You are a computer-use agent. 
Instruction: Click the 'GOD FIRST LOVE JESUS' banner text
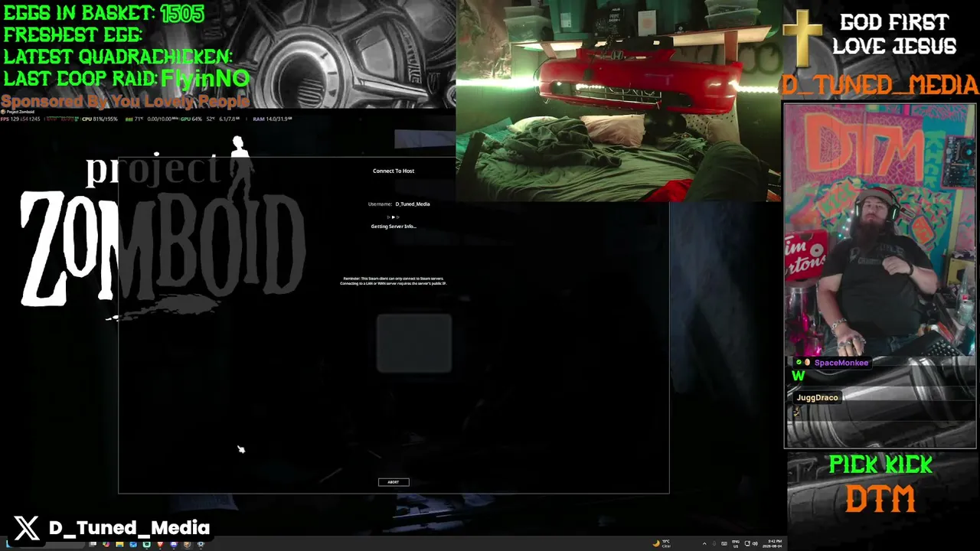[894, 35]
